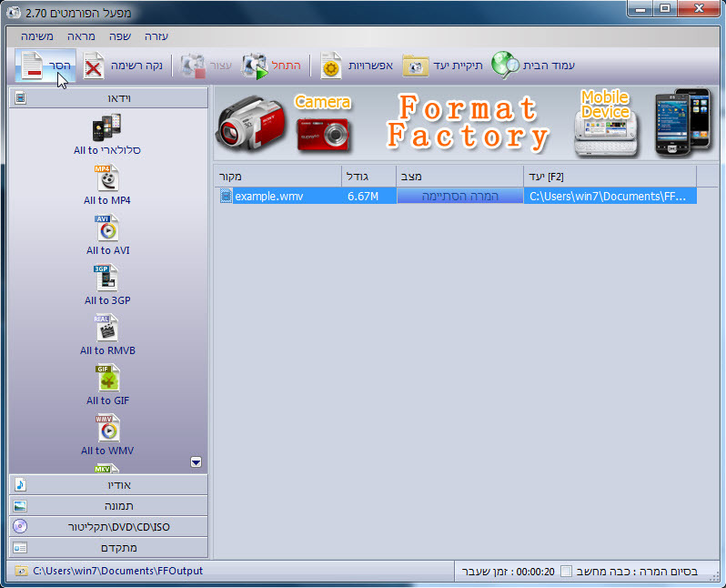The image size is (726, 588).
Task: Open the מראה (Skin) menu
Action: (x=81, y=36)
